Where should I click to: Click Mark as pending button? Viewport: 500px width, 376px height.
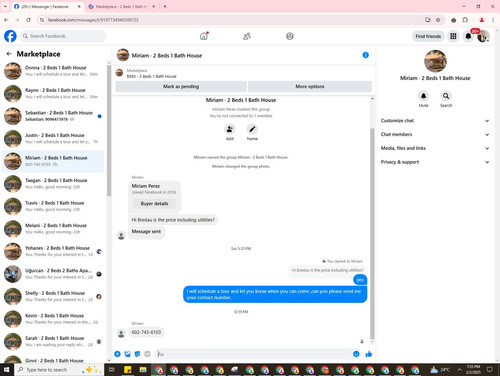[181, 86]
